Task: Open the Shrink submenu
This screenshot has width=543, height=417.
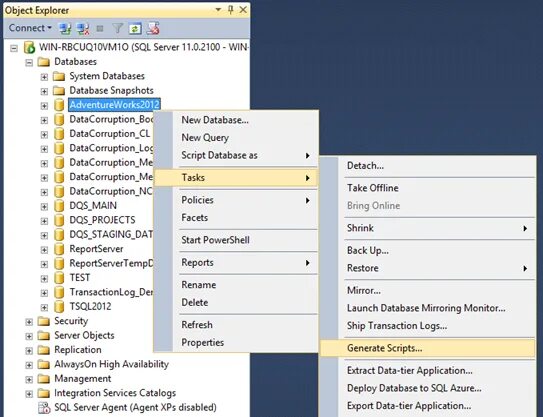Action: click(427, 228)
